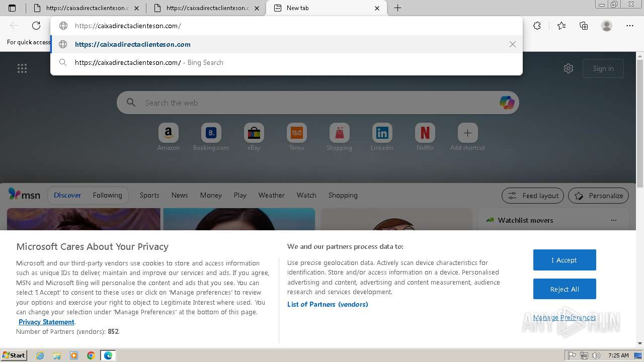Open the profile avatar icon
Image resolution: width=644 pixels, height=362 pixels.
pos(607,26)
